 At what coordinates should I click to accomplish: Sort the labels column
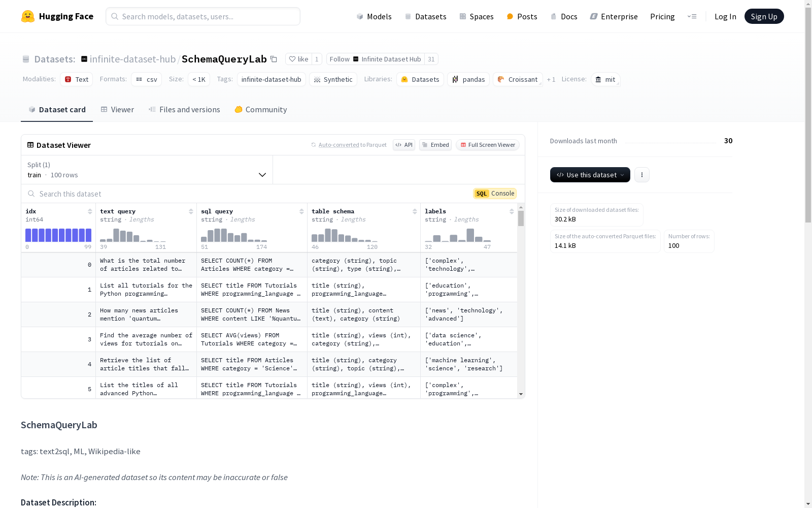[x=512, y=211]
